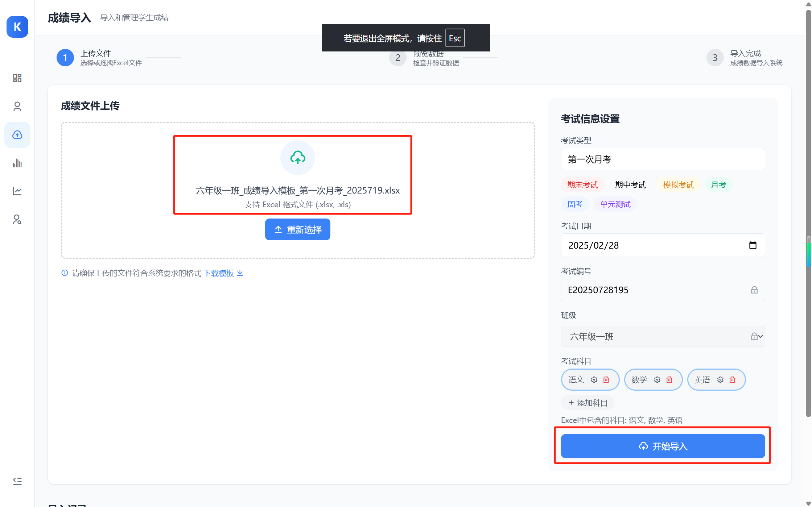Click the 开始导入 button

click(x=663, y=446)
